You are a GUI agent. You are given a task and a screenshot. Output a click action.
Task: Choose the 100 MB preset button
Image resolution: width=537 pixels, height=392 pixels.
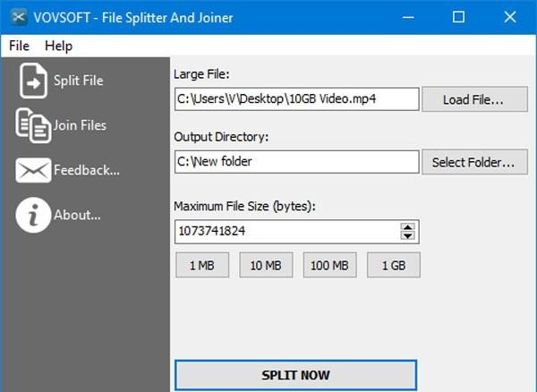tap(329, 265)
